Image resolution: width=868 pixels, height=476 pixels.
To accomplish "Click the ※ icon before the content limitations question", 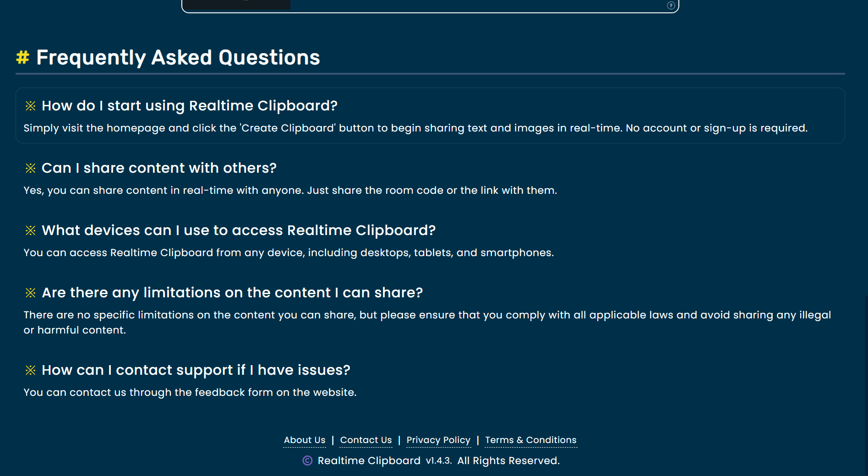I will 31,293.
